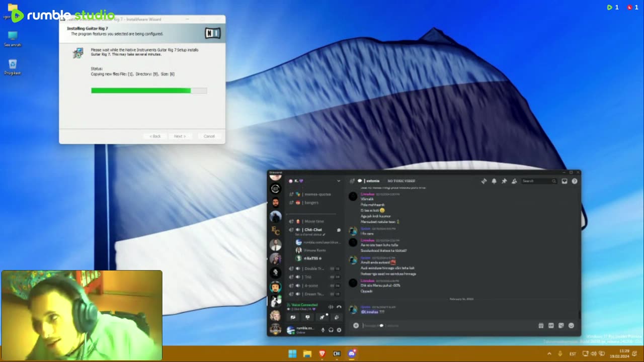Viewport: 644px width, 362px height.
Task: Open the Discord inbox
Action: click(565, 181)
